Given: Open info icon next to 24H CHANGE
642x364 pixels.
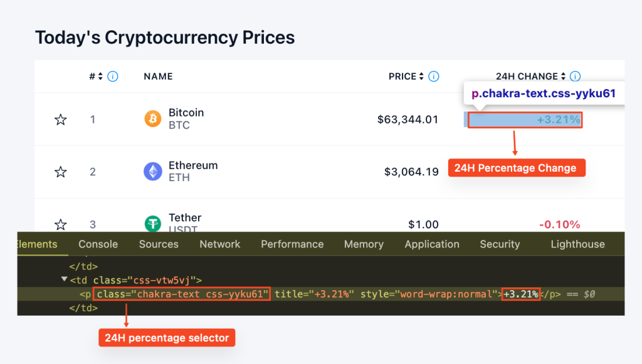Looking at the screenshot, I should 576,76.
